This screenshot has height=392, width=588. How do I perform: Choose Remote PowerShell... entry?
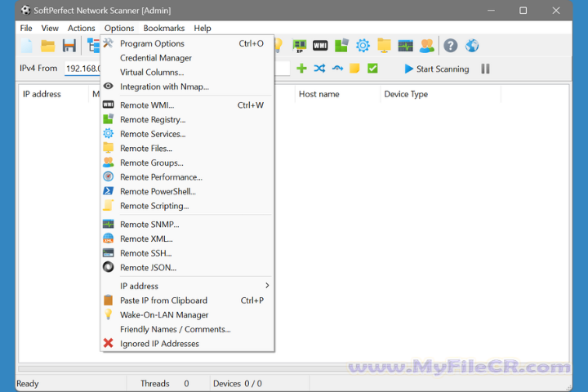(187, 191)
